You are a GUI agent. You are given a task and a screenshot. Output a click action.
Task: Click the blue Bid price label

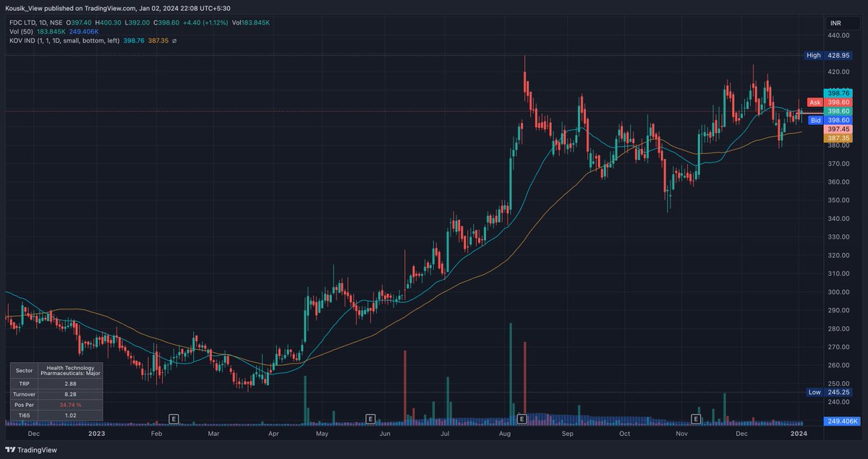coord(814,120)
